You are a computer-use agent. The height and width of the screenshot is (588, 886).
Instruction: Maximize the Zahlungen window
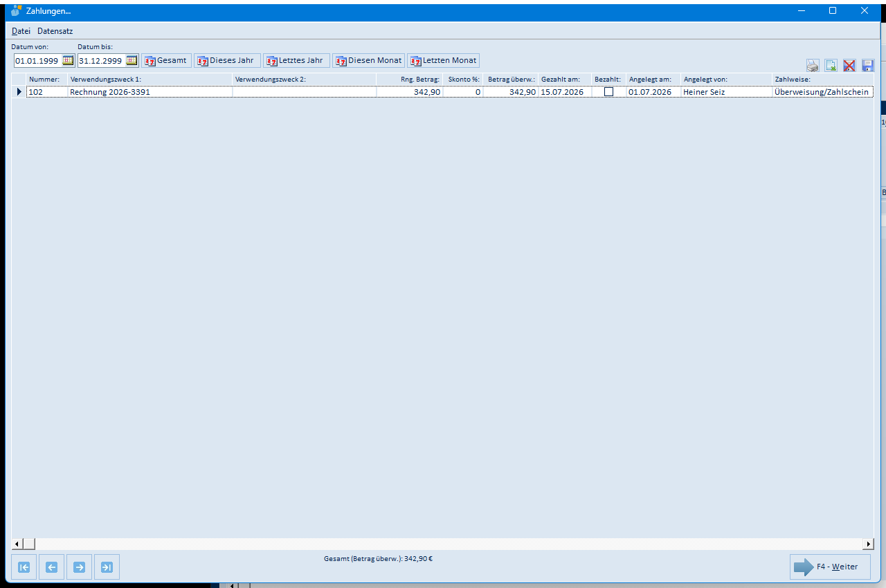coord(833,10)
